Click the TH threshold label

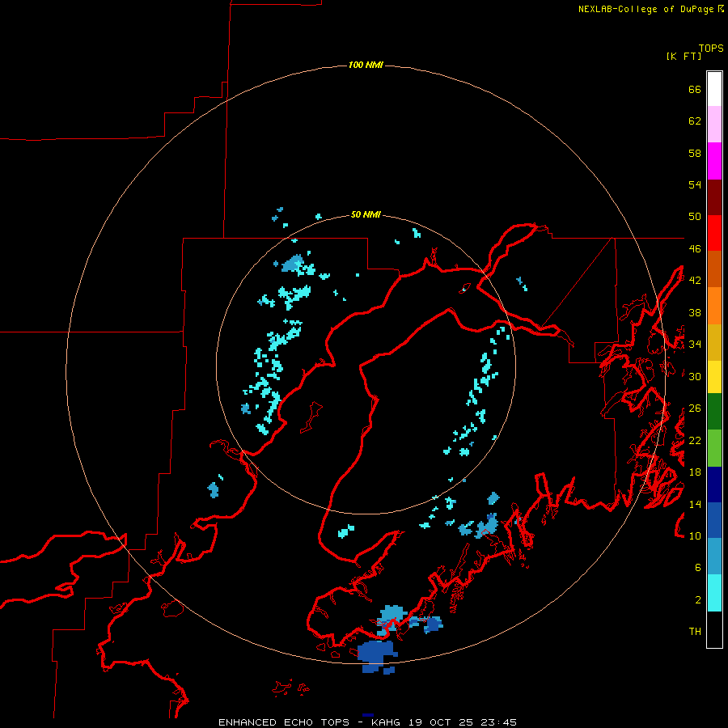pos(695,632)
